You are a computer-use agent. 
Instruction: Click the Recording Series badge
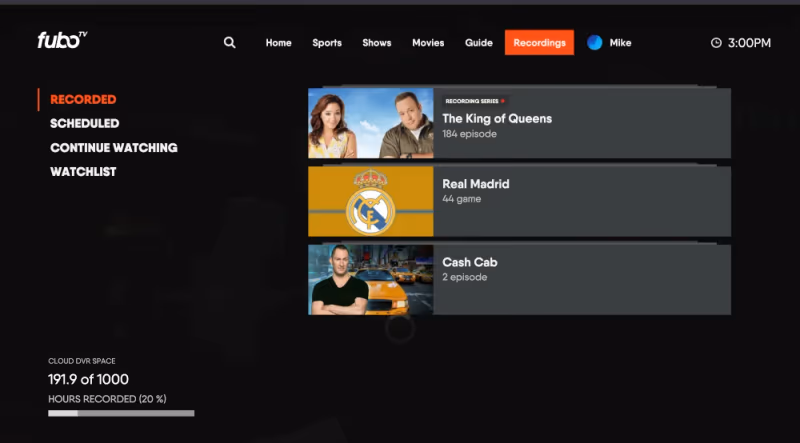[475, 101]
